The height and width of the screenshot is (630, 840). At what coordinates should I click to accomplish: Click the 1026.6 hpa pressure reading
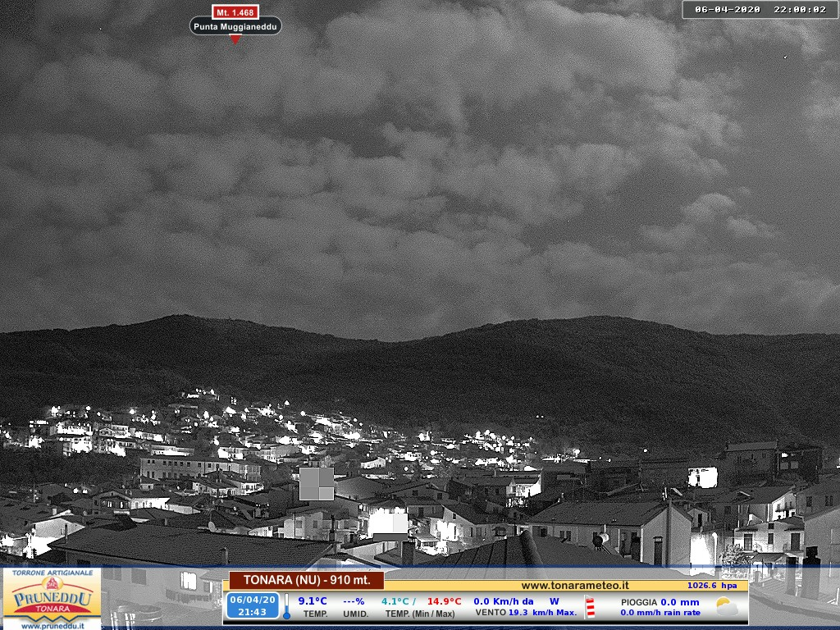[x=711, y=586]
